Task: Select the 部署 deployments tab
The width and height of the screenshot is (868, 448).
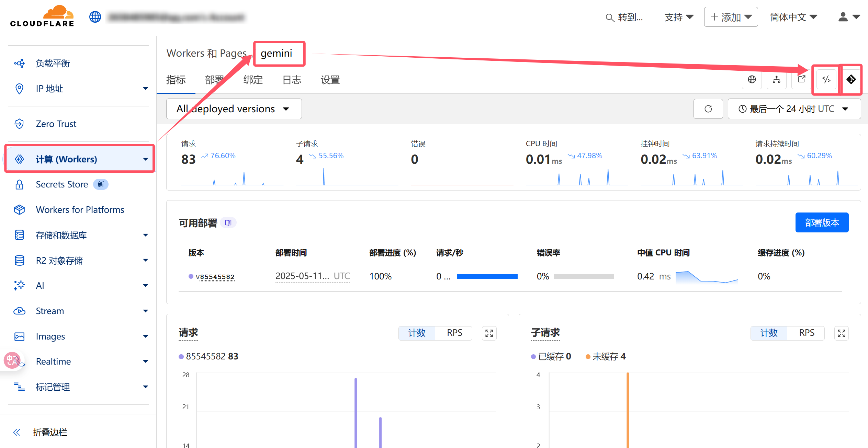Action: click(214, 80)
